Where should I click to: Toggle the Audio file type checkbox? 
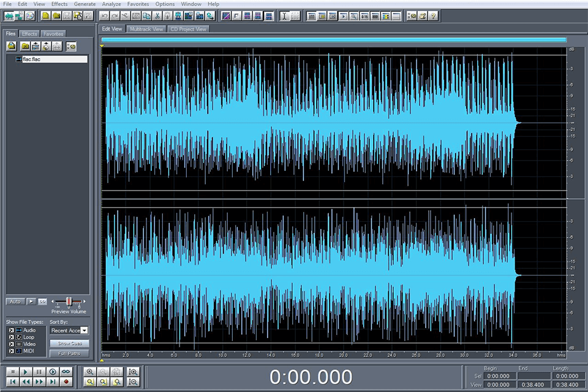(10, 330)
